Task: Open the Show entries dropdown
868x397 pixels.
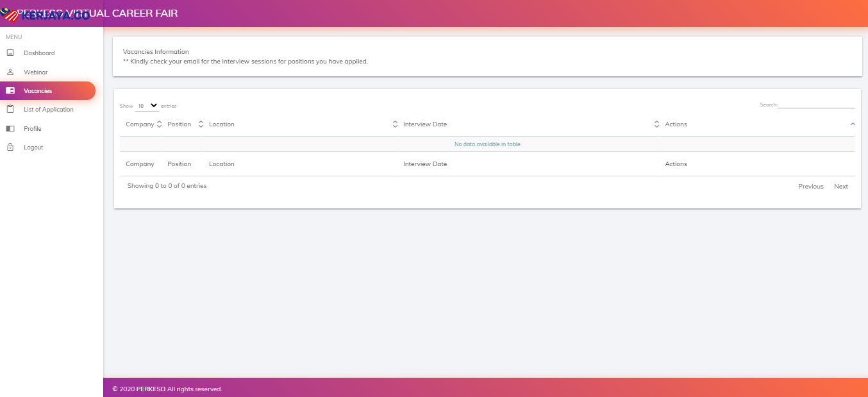Action: tap(147, 106)
